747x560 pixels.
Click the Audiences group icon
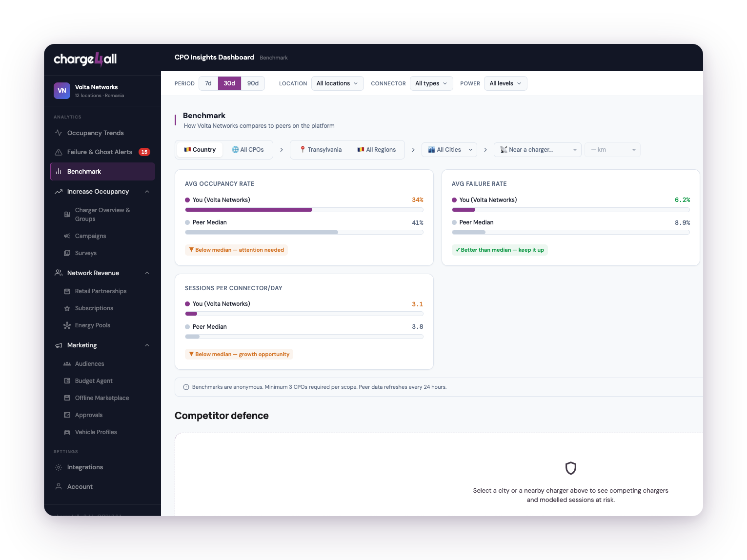67,364
